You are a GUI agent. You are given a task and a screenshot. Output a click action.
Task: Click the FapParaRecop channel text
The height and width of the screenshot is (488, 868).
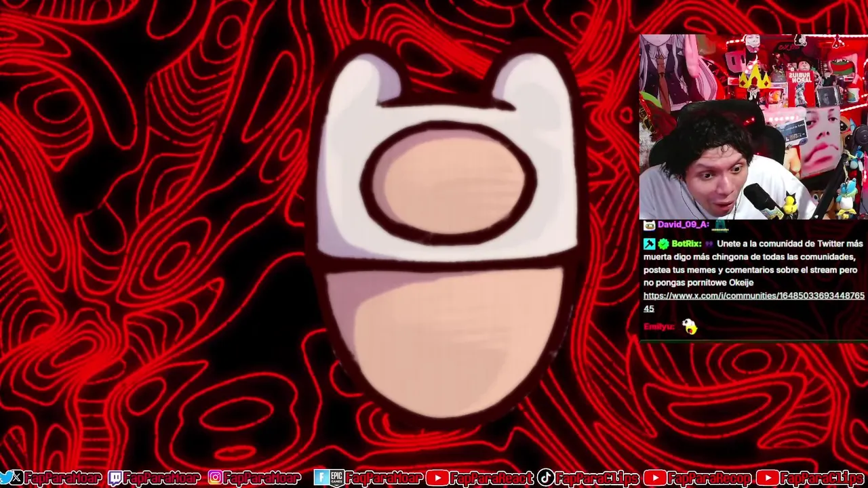710,478
